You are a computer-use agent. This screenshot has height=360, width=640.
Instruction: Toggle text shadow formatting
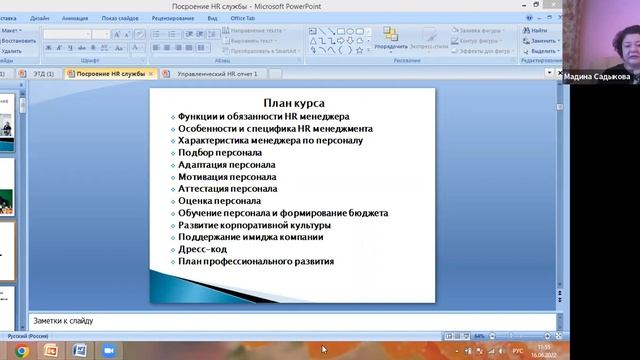[x=93, y=48]
